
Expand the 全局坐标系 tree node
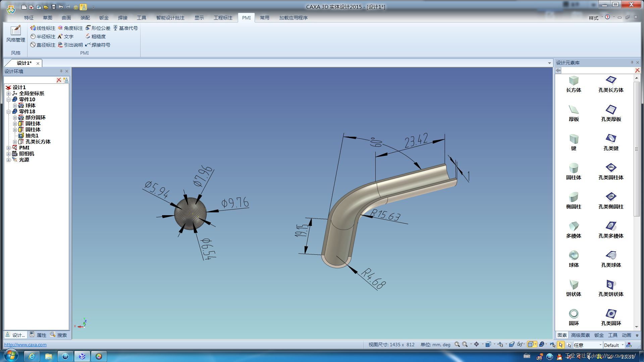point(9,94)
